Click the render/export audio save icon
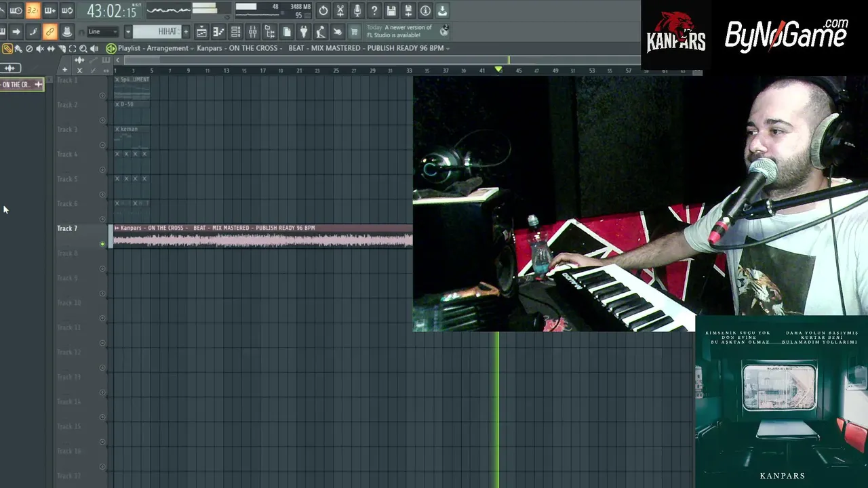 [408, 10]
